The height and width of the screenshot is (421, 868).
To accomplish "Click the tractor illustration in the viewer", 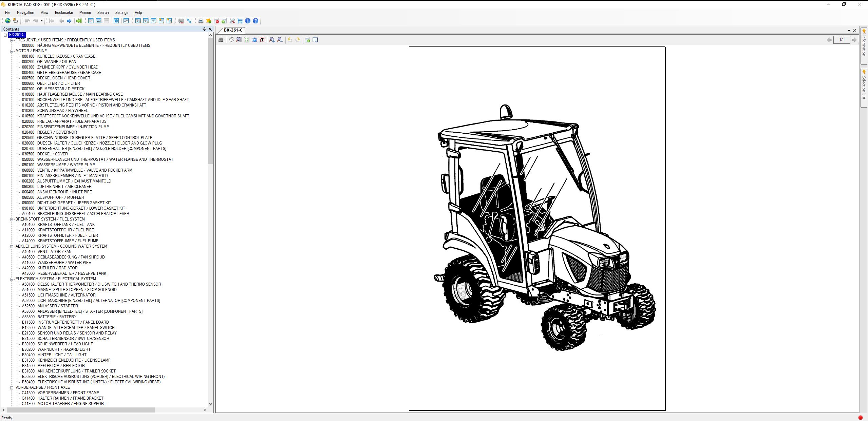I will coord(545,228).
